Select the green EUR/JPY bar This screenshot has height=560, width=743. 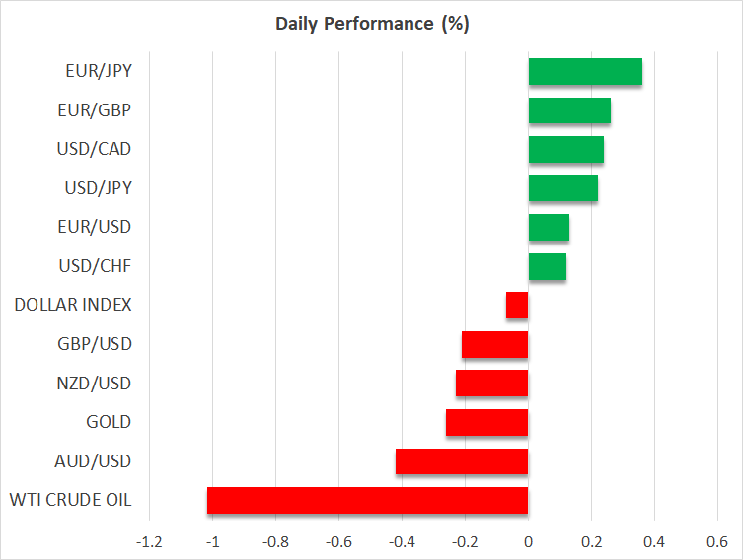(x=585, y=72)
